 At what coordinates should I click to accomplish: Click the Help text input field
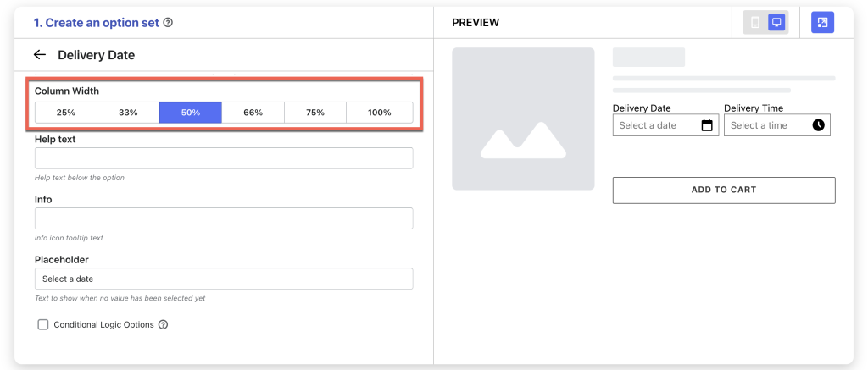click(x=224, y=158)
